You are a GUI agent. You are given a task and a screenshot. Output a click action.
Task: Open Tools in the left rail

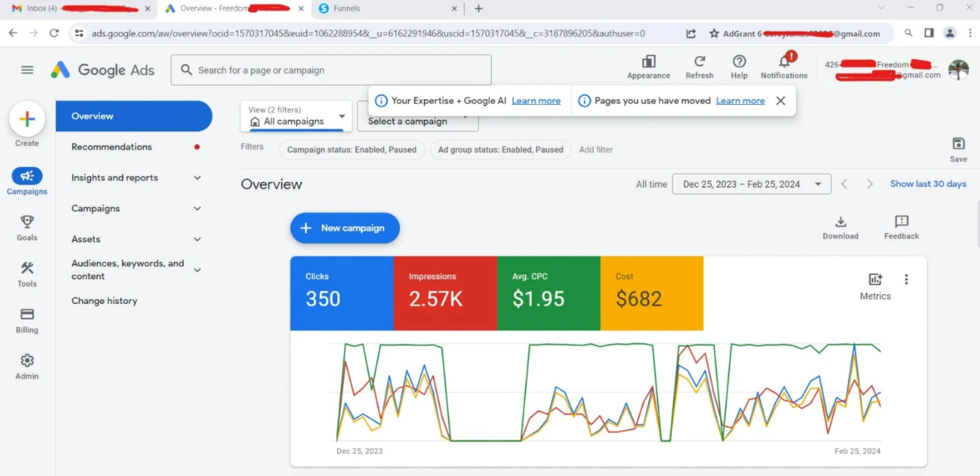click(27, 274)
